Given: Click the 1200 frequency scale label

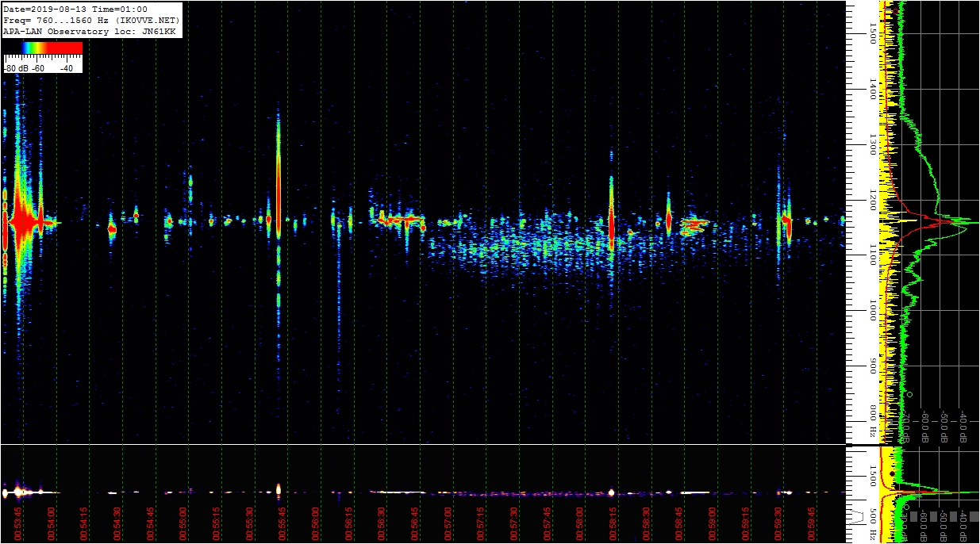Looking at the screenshot, I should 872,200.
